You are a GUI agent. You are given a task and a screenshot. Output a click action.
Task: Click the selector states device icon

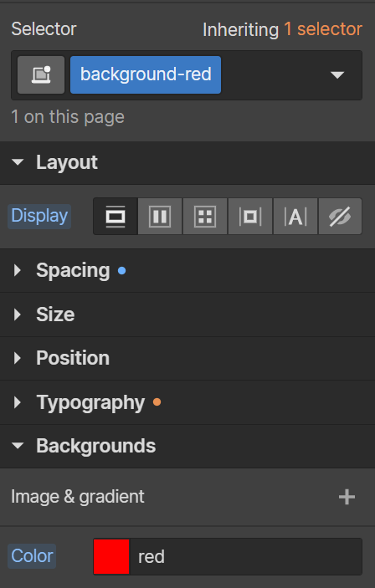tap(41, 74)
